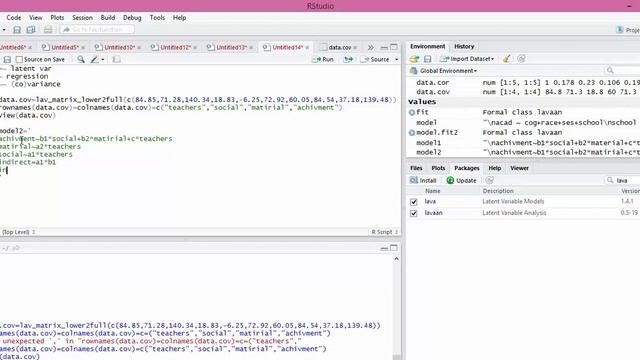Viewport: 640px width, 360px height.
Task: Switch to the Viewer tab
Action: (519, 168)
